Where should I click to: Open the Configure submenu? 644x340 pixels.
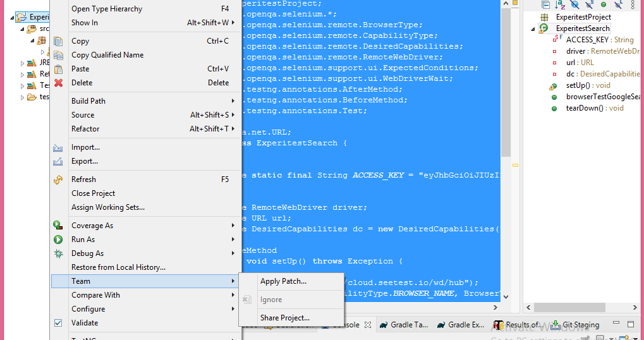[145, 309]
